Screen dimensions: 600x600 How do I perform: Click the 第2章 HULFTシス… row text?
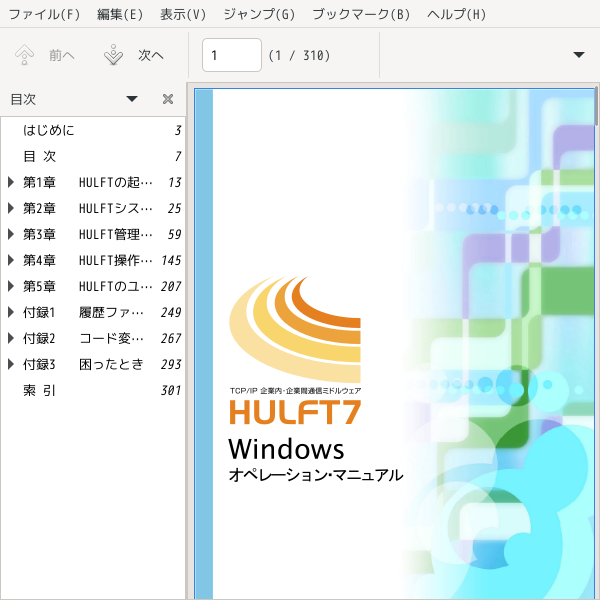tap(88, 208)
